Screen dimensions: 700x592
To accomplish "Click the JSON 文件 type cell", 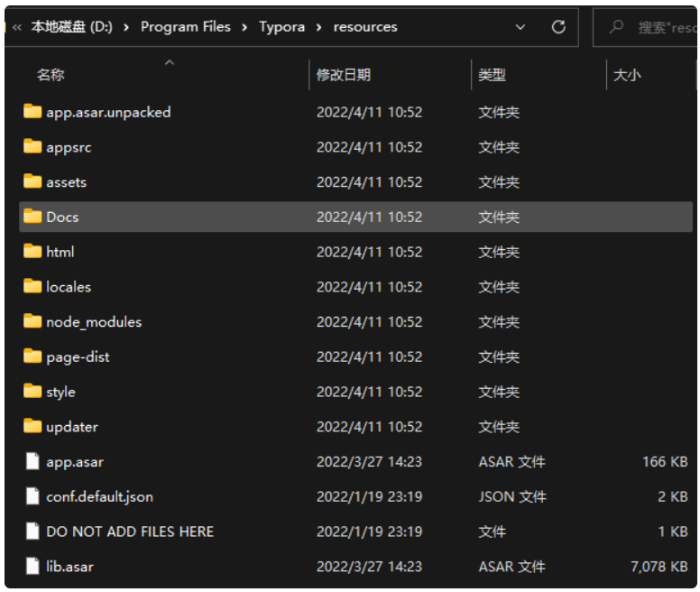I will (512, 496).
